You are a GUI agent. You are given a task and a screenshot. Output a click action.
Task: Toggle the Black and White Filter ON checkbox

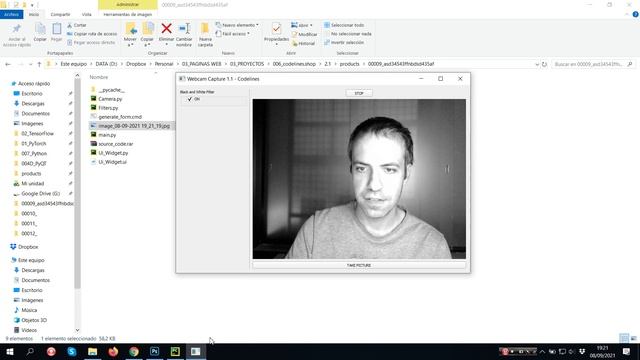(190, 99)
